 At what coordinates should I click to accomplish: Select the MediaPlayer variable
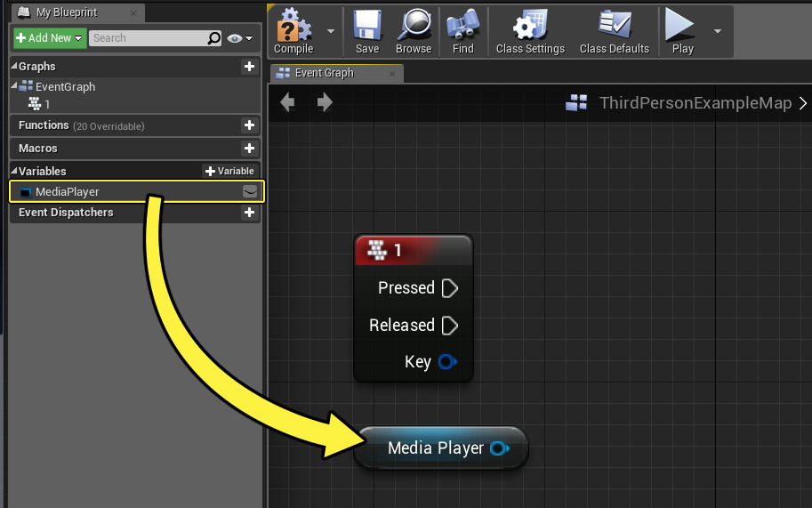point(137,191)
